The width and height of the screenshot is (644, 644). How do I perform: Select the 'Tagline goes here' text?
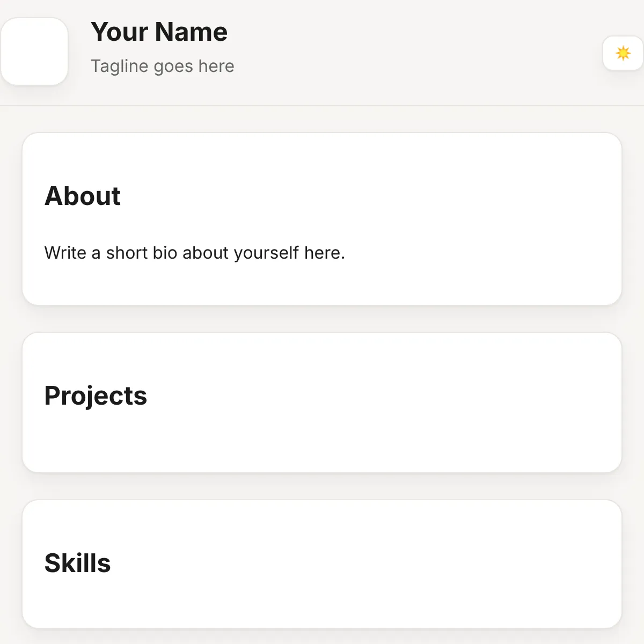162,65
